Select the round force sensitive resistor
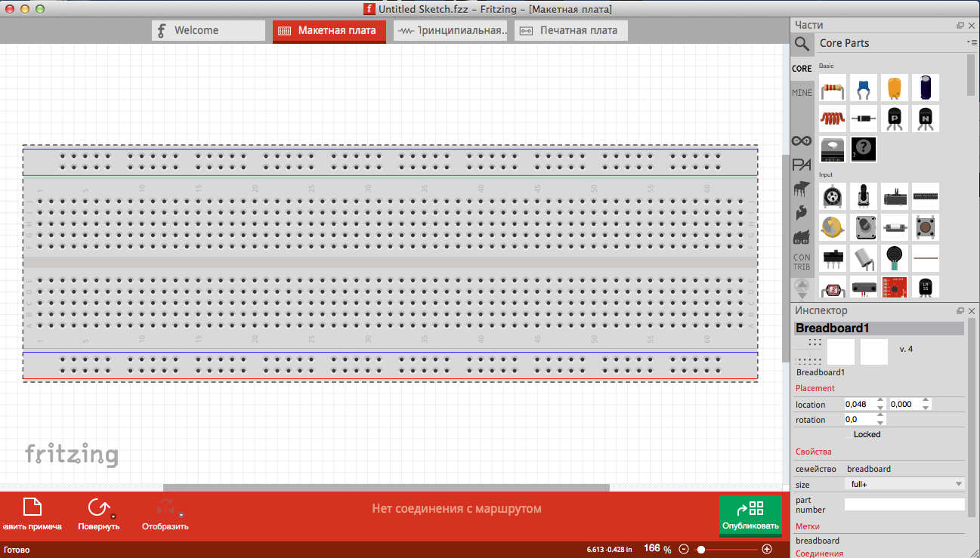 pos(895,258)
